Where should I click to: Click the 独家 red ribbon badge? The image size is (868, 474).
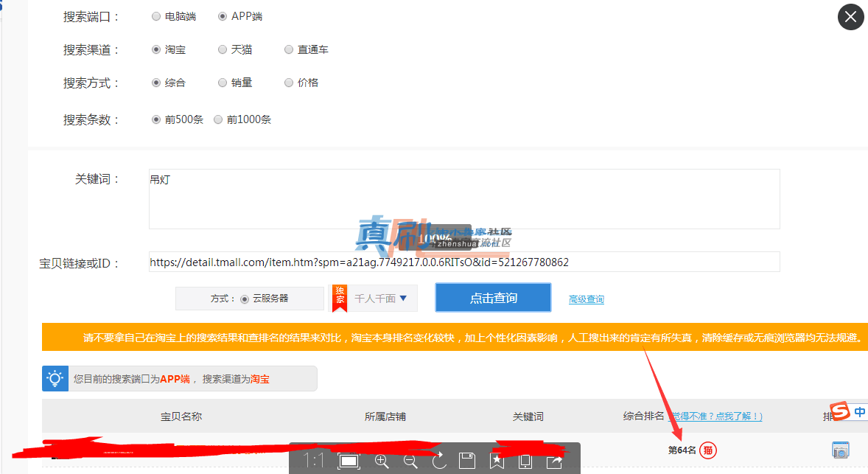(x=340, y=298)
